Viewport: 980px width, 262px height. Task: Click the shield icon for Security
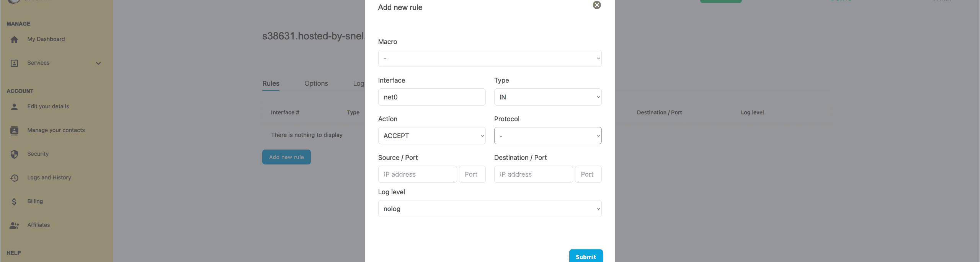pyautogui.click(x=15, y=154)
